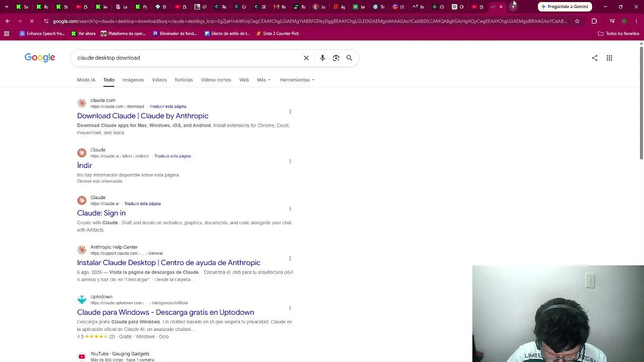Screen dimensions: 644x362
Task: Open the apps grid in the bookmarks bar
Action: tap(7, 34)
